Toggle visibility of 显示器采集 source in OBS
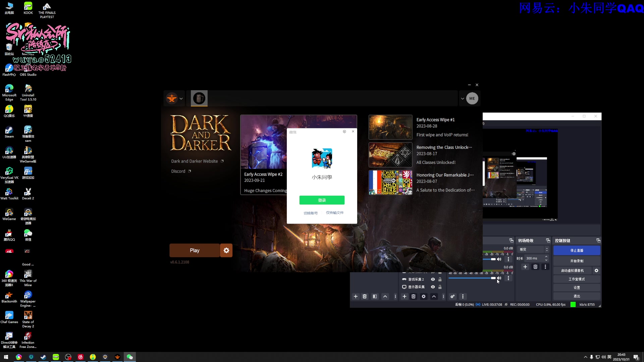 [433, 287]
